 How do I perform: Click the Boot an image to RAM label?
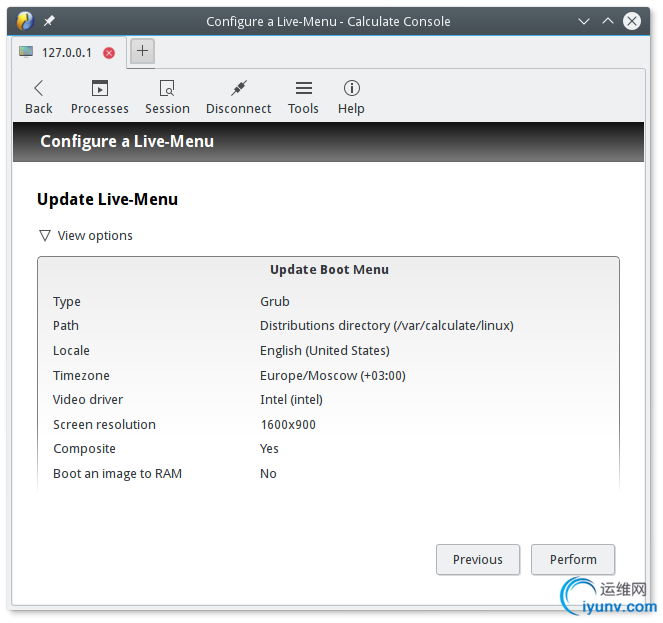[x=118, y=474]
